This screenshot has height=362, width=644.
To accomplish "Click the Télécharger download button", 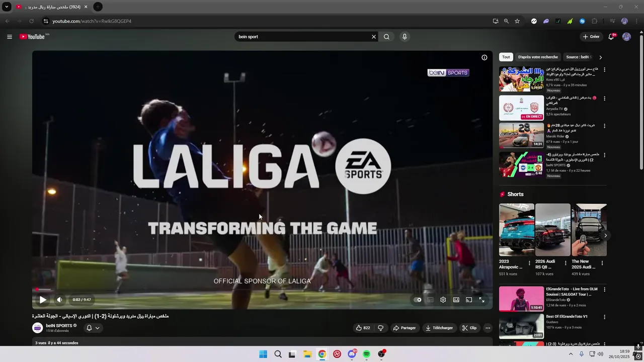I will 439,328.
